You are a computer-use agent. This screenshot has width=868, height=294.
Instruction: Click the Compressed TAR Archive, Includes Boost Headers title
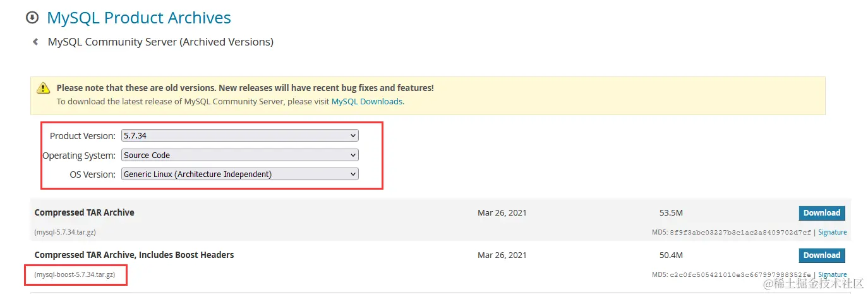point(135,255)
